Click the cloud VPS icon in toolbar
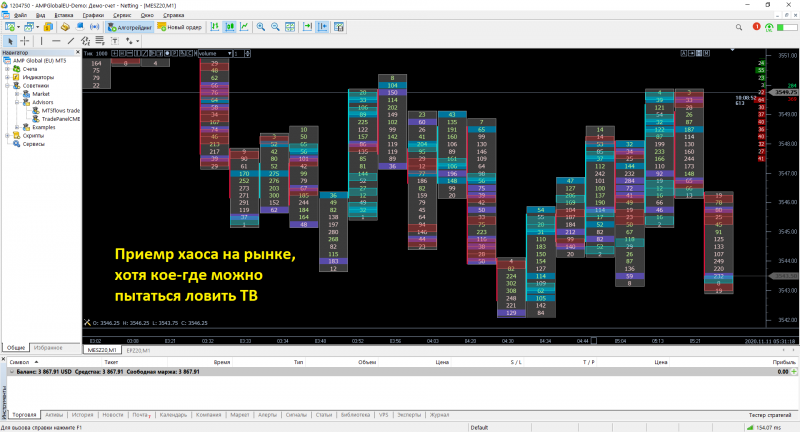The image size is (800, 432). pyautogui.click(x=80, y=27)
